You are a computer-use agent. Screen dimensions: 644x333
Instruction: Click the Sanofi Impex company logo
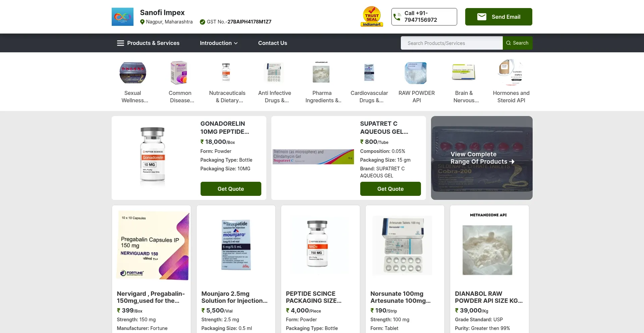click(x=122, y=17)
